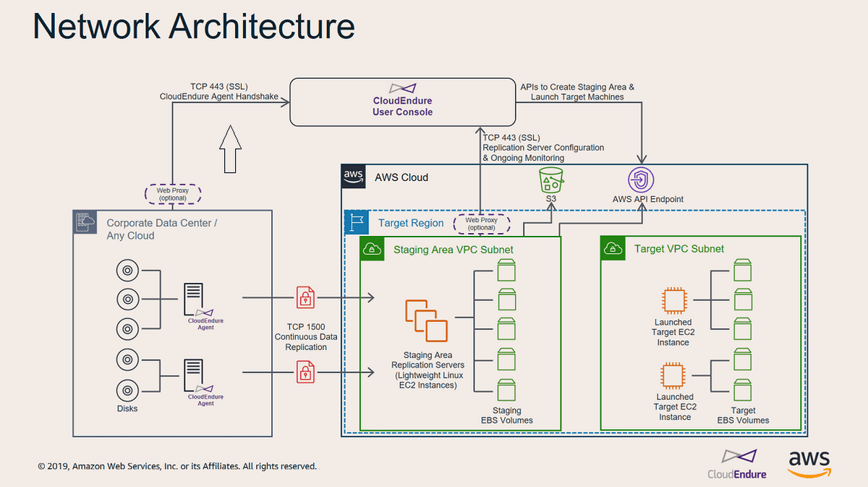
Task: Select the Replication Server Configuration text
Action: click(543, 148)
